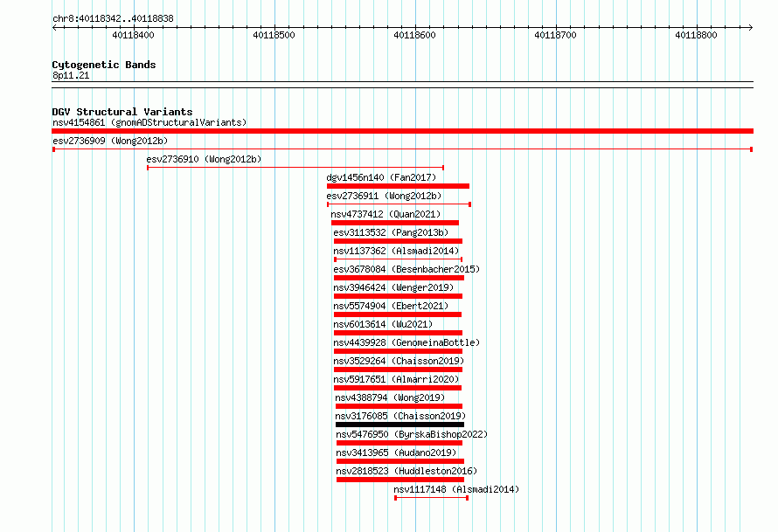Click the nsv4154861 gnomADStructuralVariants label

pyautogui.click(x=149, y=122)
